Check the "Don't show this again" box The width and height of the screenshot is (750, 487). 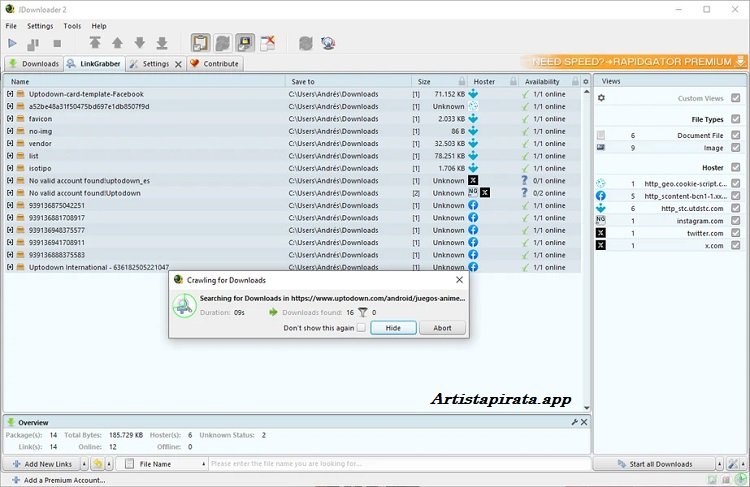pos(361,328)
